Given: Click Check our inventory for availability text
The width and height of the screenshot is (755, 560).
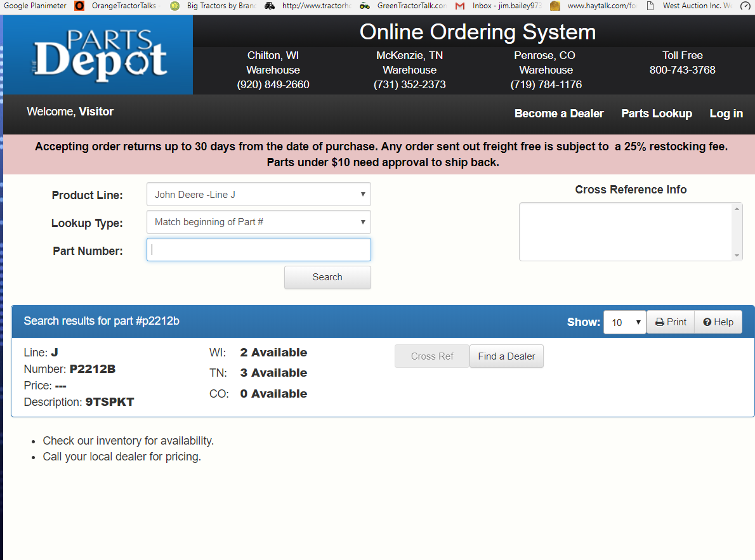Looking at the screenshot, I should coord(128,441).
